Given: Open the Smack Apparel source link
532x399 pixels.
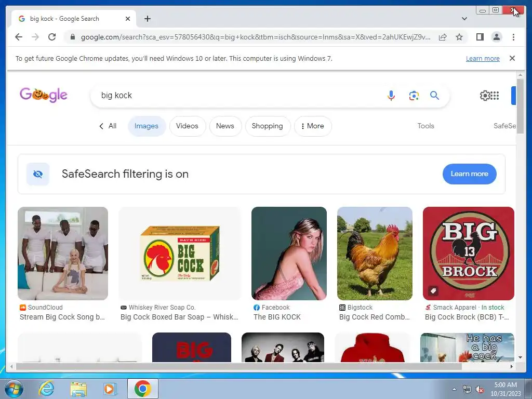Looking at the screenshot, I should 451,308.
